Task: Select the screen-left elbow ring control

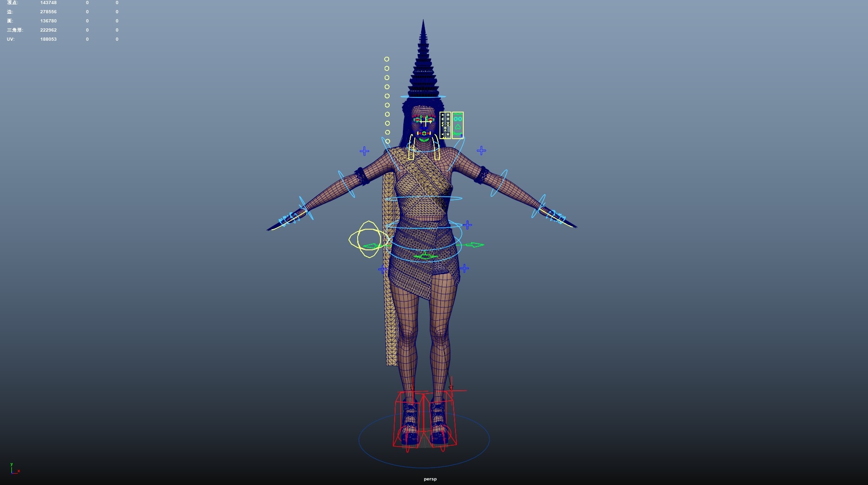Action: pos(346,184)
